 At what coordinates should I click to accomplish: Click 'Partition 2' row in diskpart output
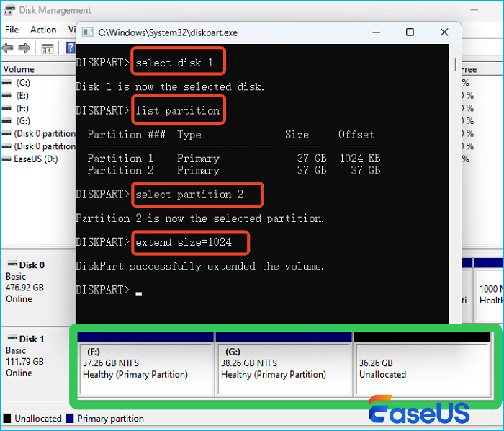[234, 170]
